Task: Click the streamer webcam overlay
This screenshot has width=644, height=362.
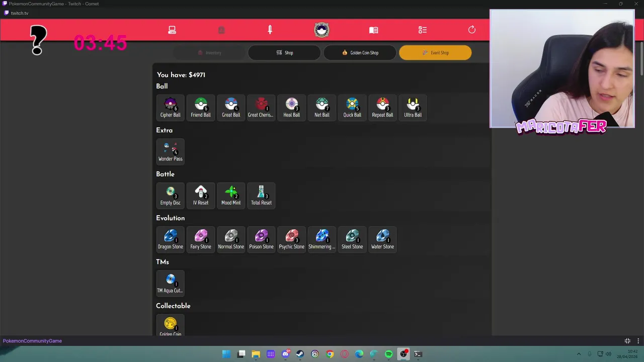Action: (562, 69)
